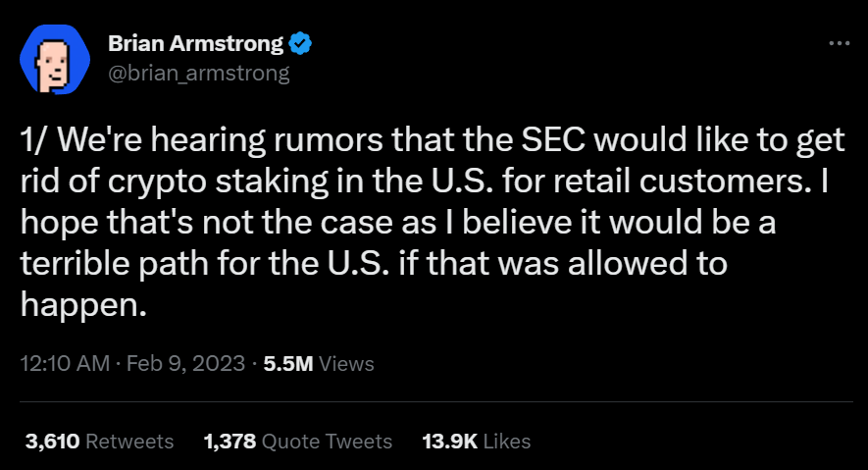Click the blue verified checkmark badge
The width and height of the screenshot is (868, 470).
click(300, 44)
